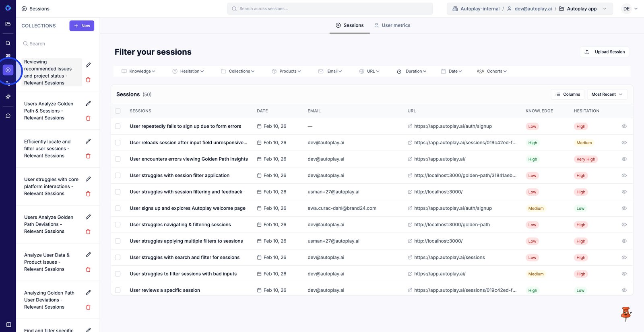Screen dimensions: 644x332
Task: Select checkbox for 'User repeatedly fails to sign up' session
Action: (118, 126)
